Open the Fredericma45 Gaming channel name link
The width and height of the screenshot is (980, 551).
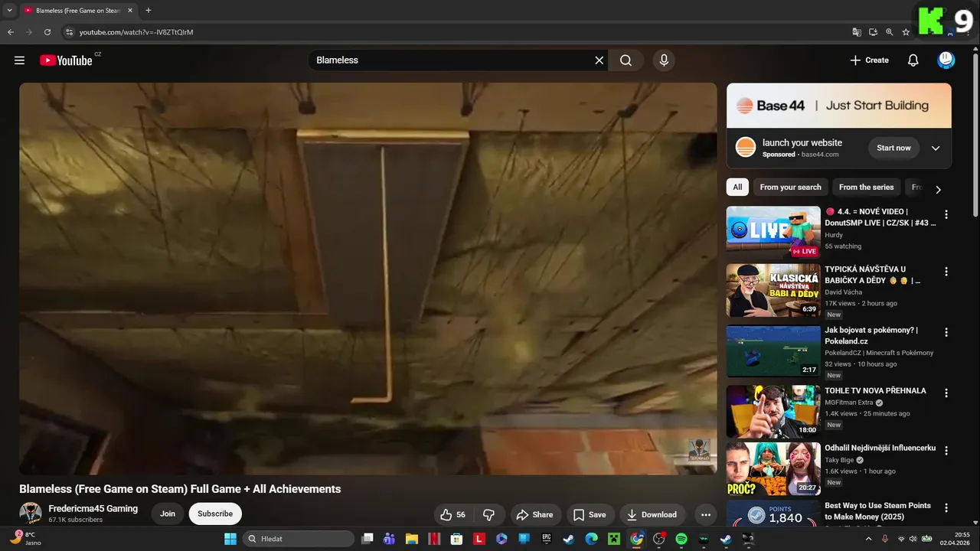coord(93,509)
